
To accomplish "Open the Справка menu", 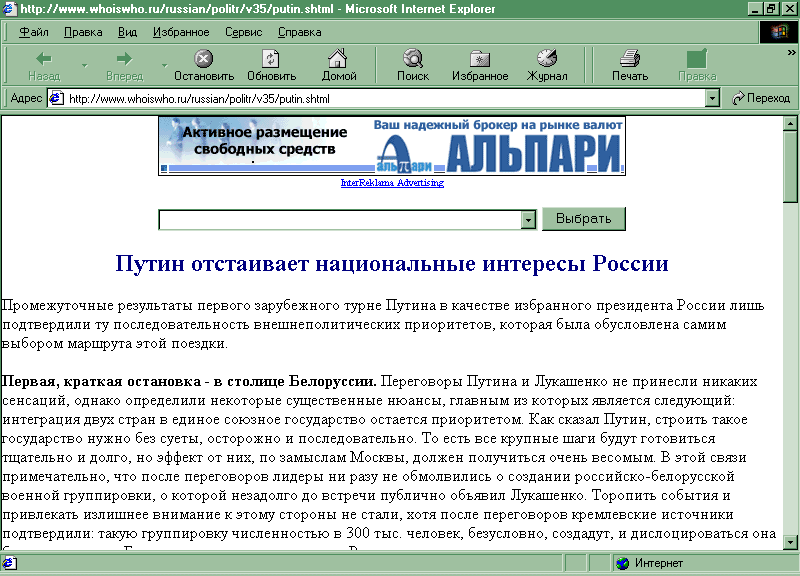I will tap(299, 32).
